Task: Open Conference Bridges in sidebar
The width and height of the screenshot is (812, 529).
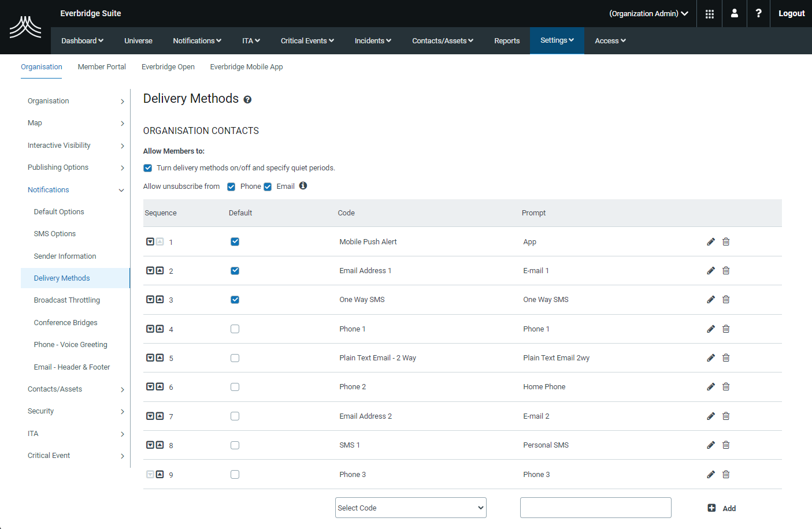Action: tap(65, 323)
